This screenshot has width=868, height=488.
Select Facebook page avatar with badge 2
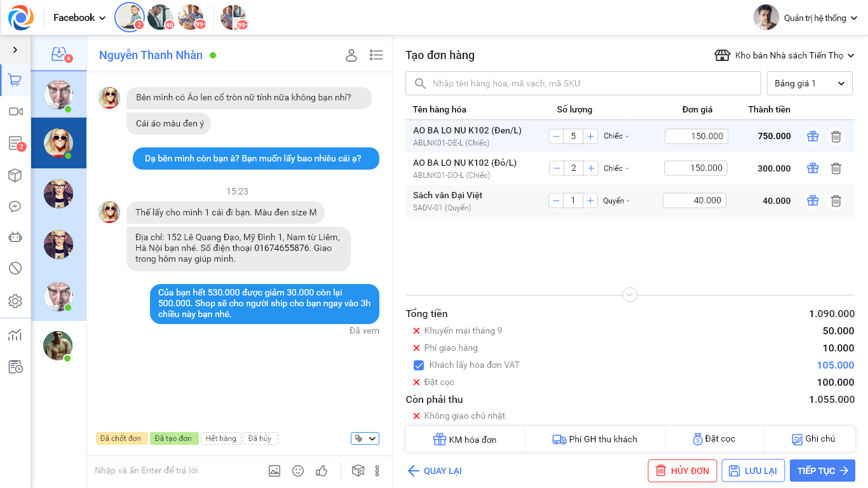(130, 17)
